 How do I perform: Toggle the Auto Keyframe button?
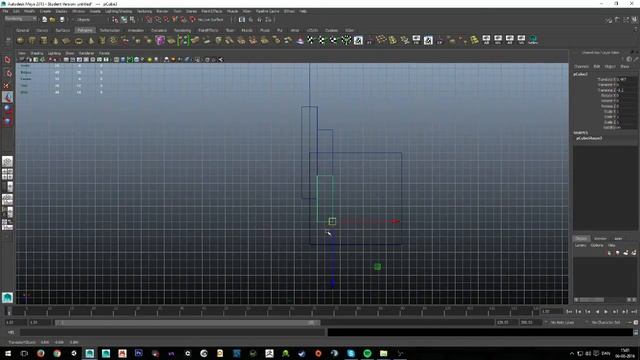(636, 322)
